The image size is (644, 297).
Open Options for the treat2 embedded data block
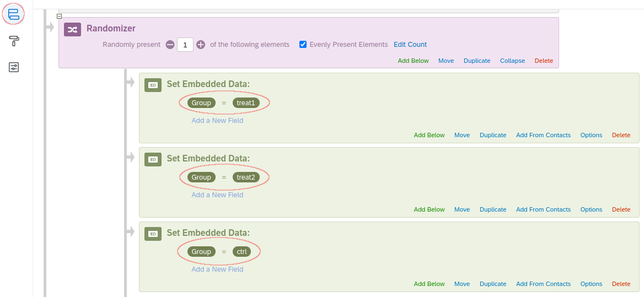[591, 209]
